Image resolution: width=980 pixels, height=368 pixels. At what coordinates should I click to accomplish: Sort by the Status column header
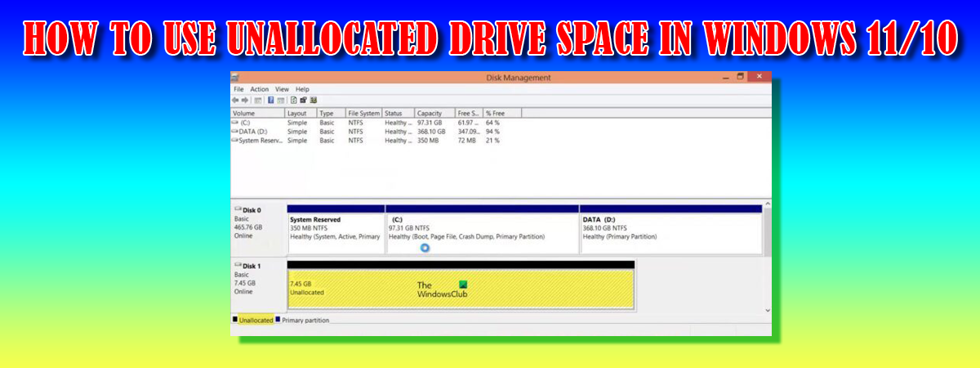398,113
